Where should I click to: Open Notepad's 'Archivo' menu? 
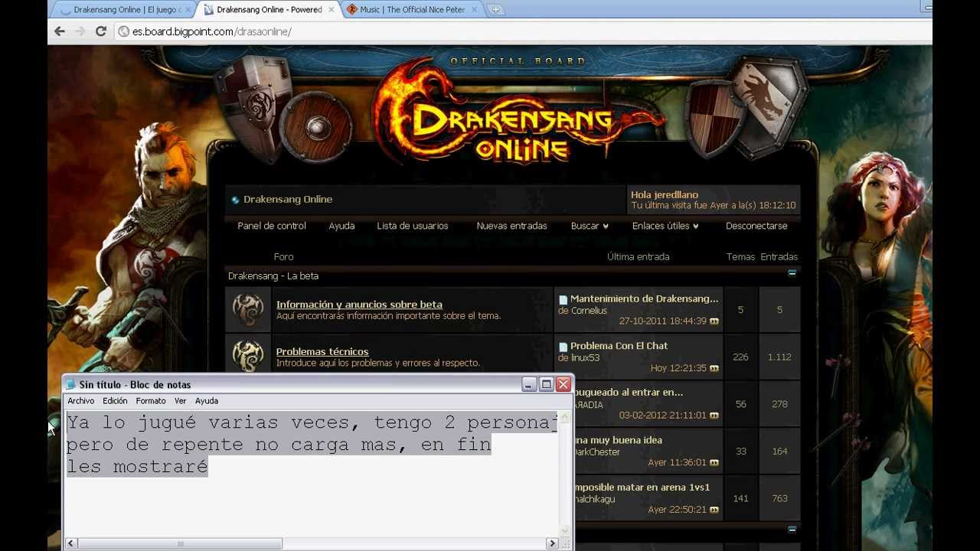click(81, 401)
